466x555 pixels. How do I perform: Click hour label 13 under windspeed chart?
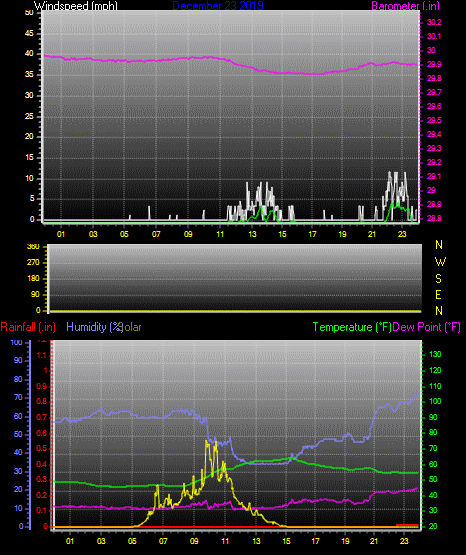(252, 234)
